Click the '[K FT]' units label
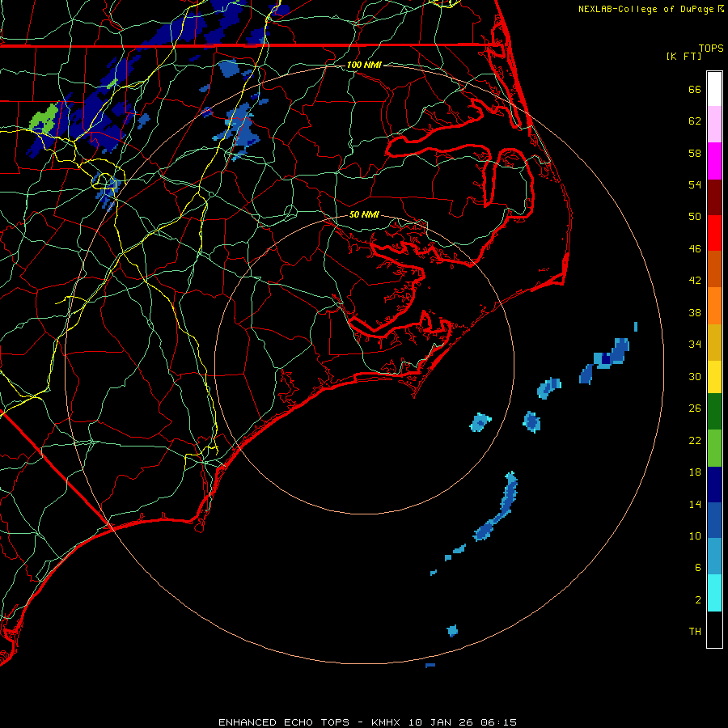The height and width of the screenshot is (728, 728). pyautogui.click(x=684, y=56)
